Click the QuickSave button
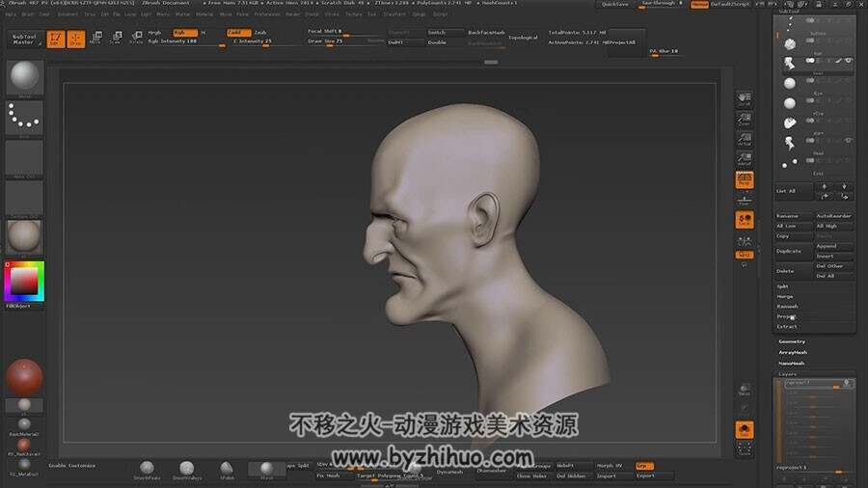Image resolution: width=868 pixels, height=488 pixels. point(615,4)
